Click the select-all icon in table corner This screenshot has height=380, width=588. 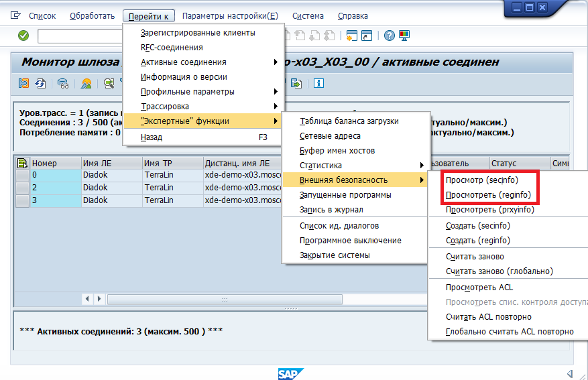pos(22,163)
